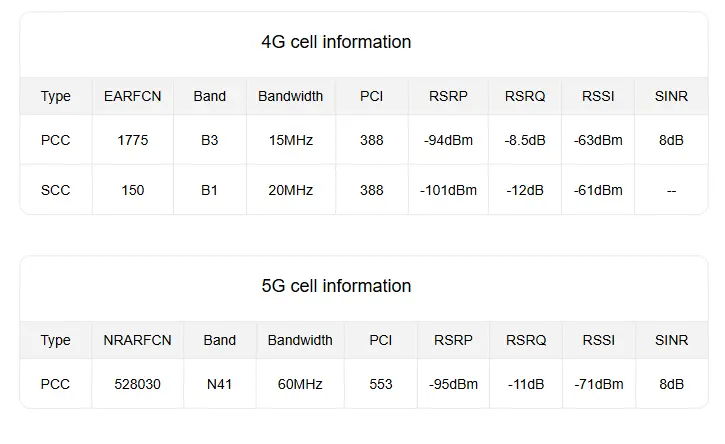This screenshot has height=444, width=725.
Task: Click the 5G table SINR header
Action: pos(671,340)
